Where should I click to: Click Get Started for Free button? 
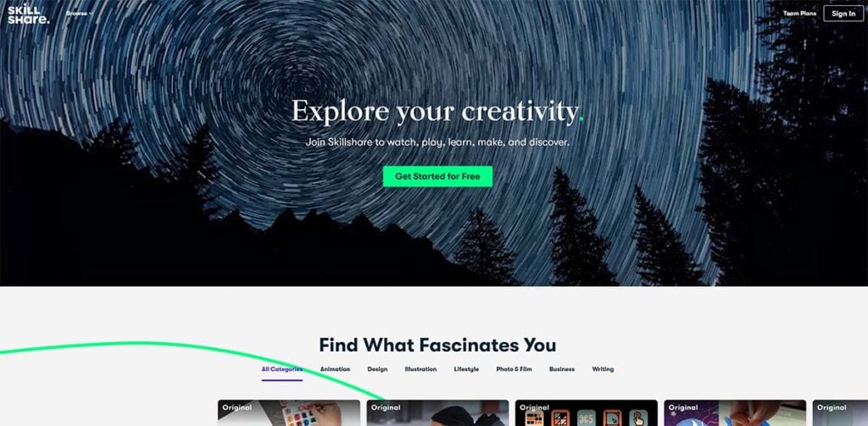[x=437, y=176]
